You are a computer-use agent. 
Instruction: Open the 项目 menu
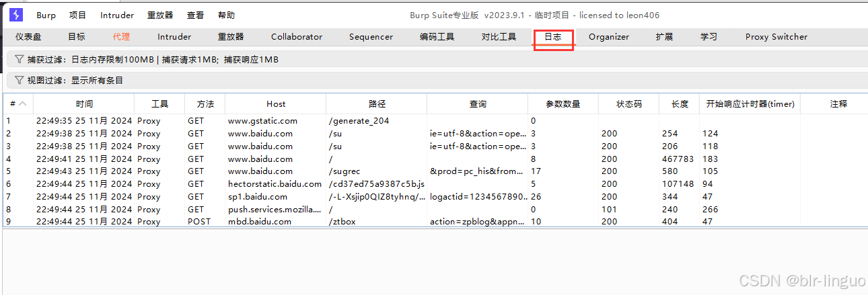tap(78, 15)
